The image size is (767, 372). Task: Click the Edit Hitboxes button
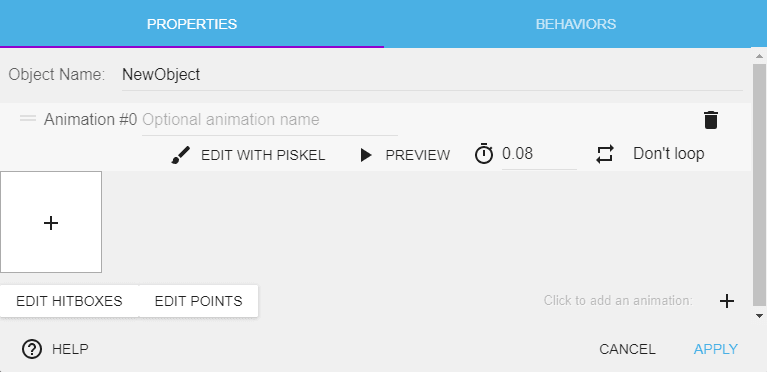click(x=69, y=301)
